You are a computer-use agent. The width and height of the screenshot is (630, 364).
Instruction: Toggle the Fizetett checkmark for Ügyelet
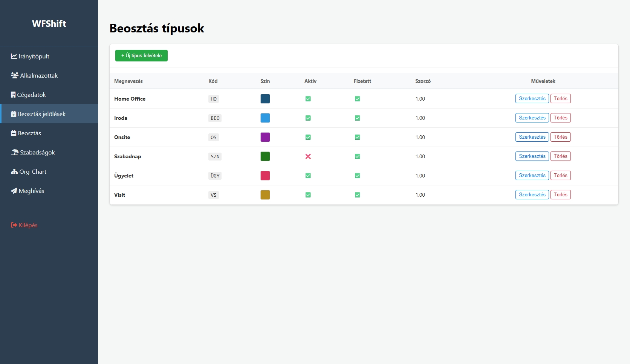tap(357, 176)
